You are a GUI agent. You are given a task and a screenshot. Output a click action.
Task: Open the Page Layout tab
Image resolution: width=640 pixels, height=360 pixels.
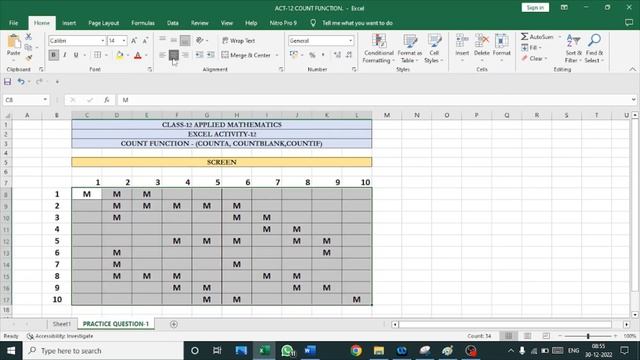[104, 23]
